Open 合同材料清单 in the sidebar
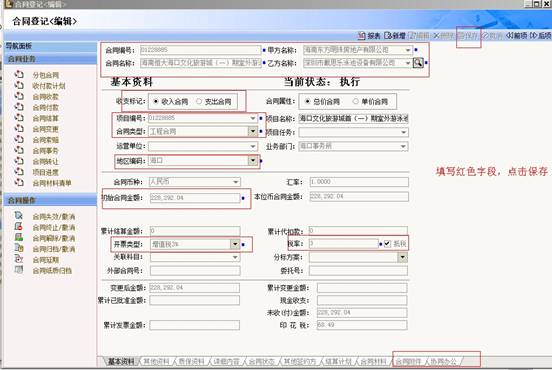The image size is (552, 370). 52,183
